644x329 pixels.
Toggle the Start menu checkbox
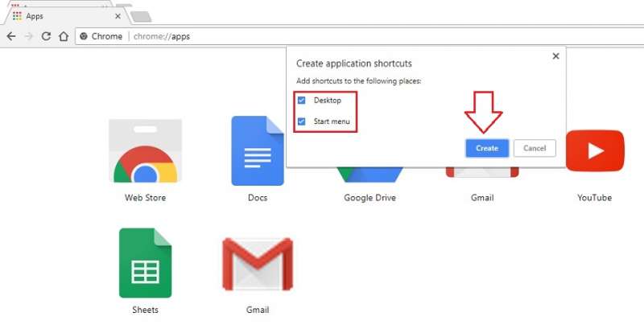click(x=302, y=121)
